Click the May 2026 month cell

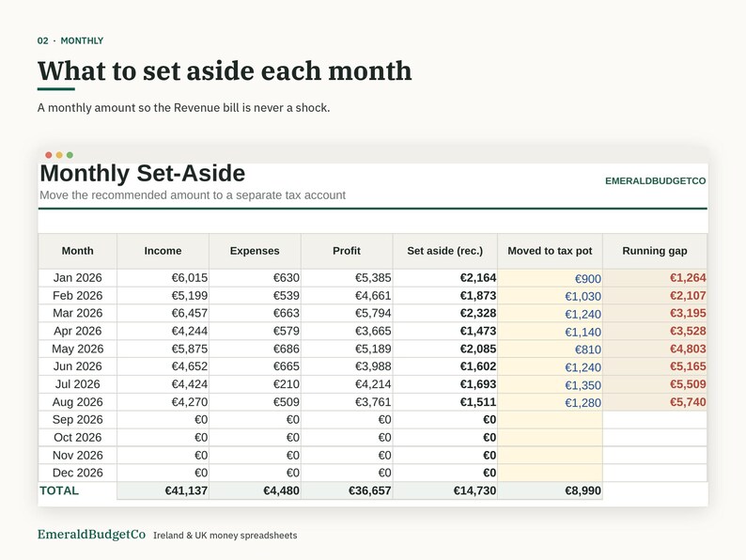coord(78,349)
